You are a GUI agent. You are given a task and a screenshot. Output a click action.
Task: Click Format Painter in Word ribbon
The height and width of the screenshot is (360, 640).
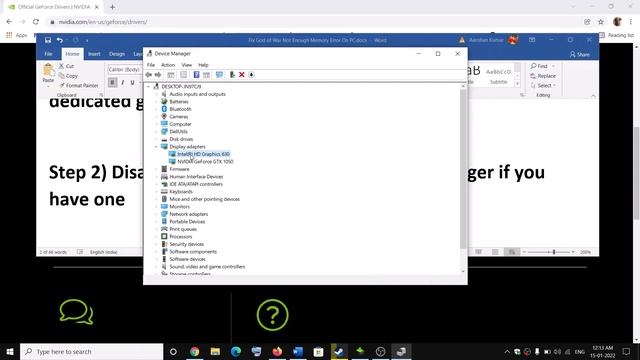point(79,85)
